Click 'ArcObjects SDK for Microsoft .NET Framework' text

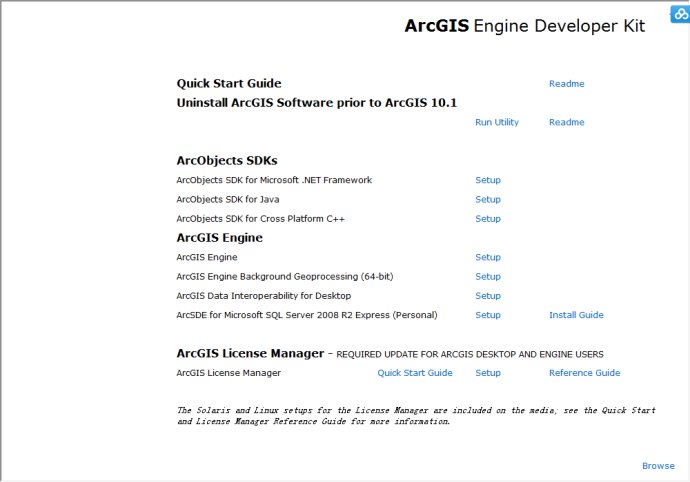click(274, 180)
